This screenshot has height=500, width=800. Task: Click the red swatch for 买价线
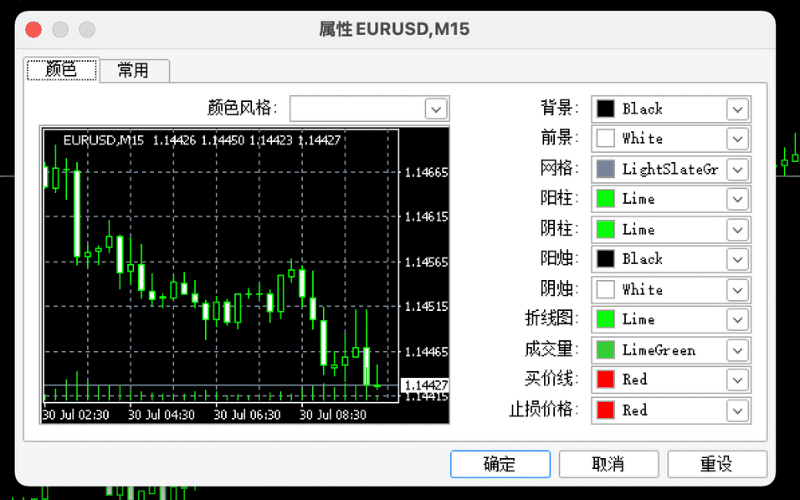coord(606,379)
